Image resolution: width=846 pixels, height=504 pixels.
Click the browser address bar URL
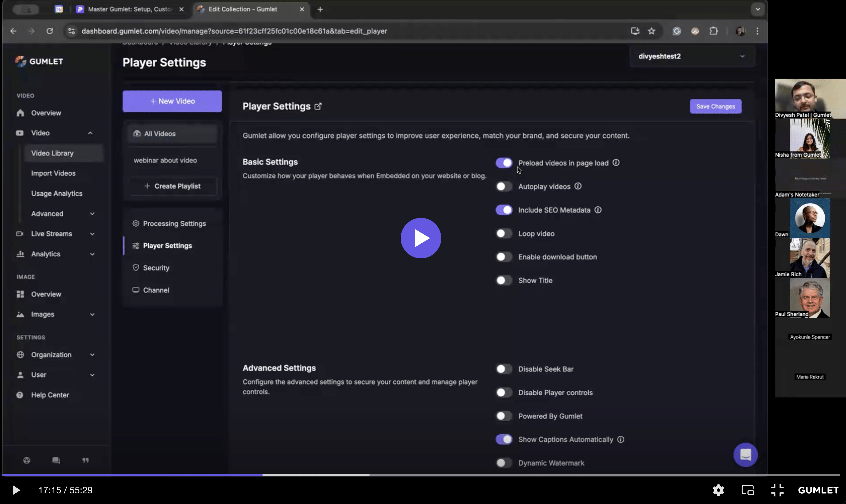click(x=234, y=31)
